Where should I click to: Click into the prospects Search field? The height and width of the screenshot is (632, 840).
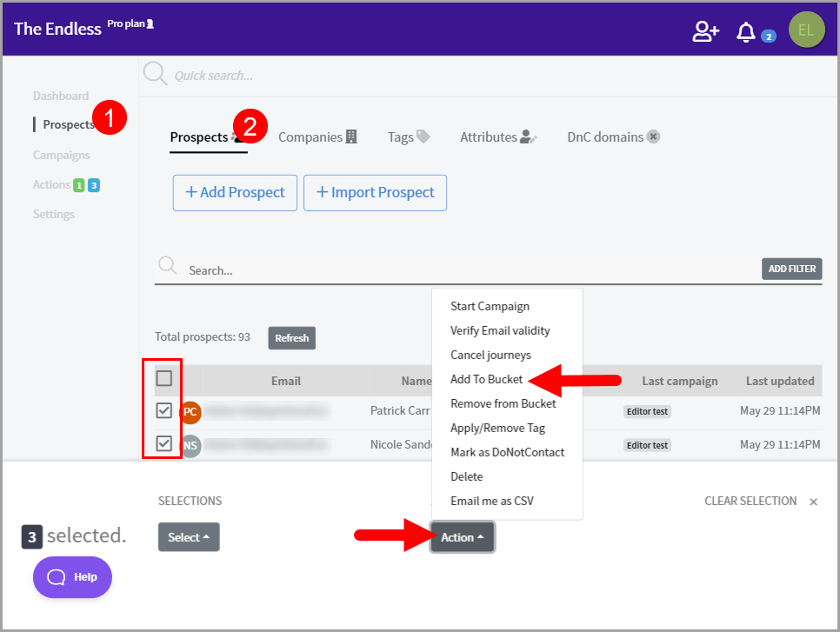tap(470, 270)
